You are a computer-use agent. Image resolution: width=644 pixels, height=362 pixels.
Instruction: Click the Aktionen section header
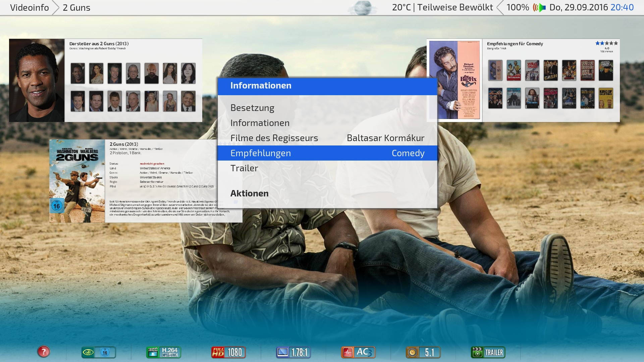[250, 193]
